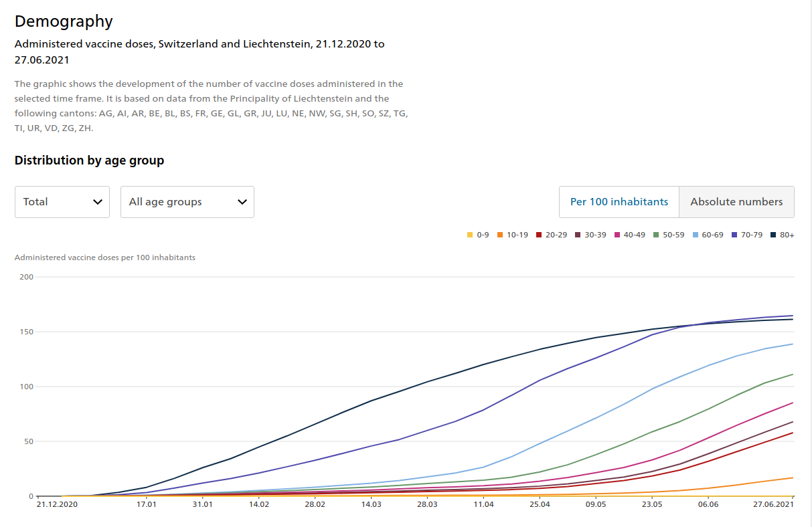Switch to Absolute numbers view
The height and width of the screenshot is (527, 812).
coord(736,202)
